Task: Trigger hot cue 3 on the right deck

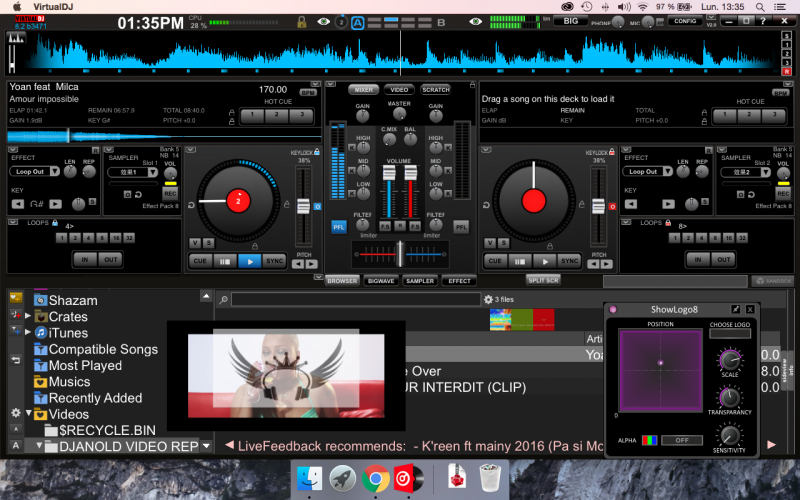Action: 774,115
